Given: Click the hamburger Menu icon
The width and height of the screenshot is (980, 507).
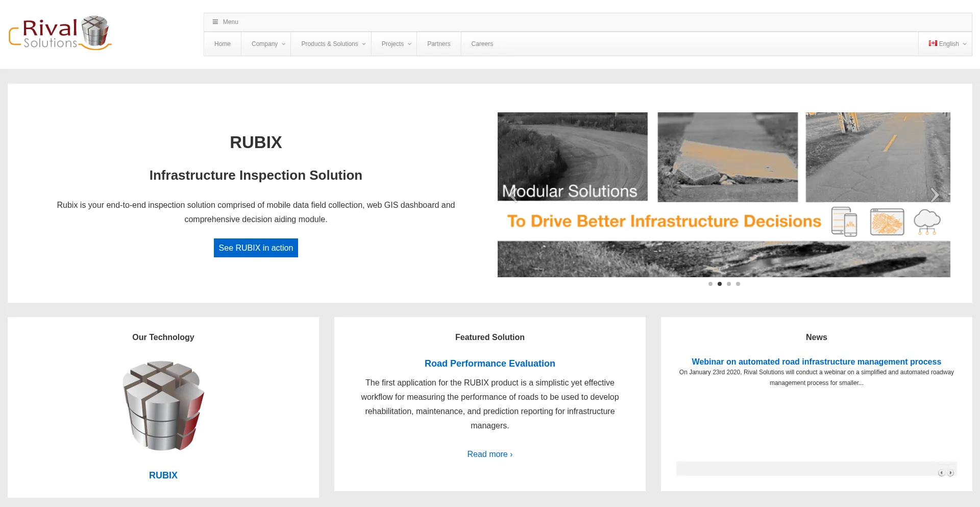Looking at the screenshot, I should [215, 22].
